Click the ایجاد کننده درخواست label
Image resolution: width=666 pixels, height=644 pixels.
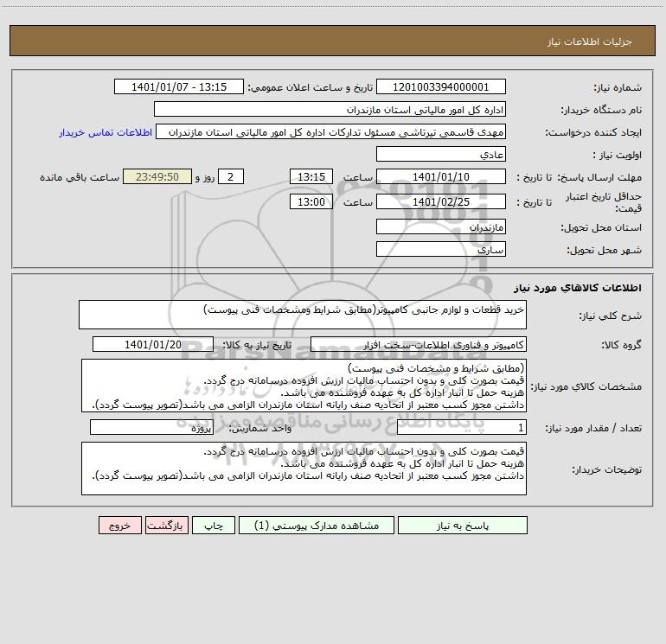point(593,132)
